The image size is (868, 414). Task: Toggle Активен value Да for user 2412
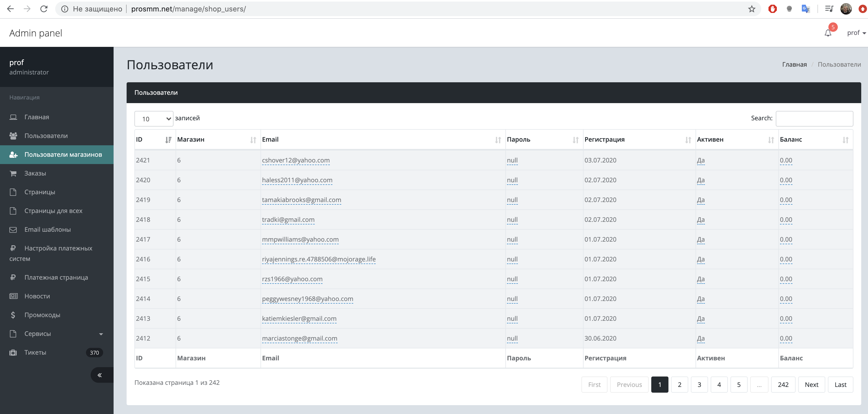[700, 338]
